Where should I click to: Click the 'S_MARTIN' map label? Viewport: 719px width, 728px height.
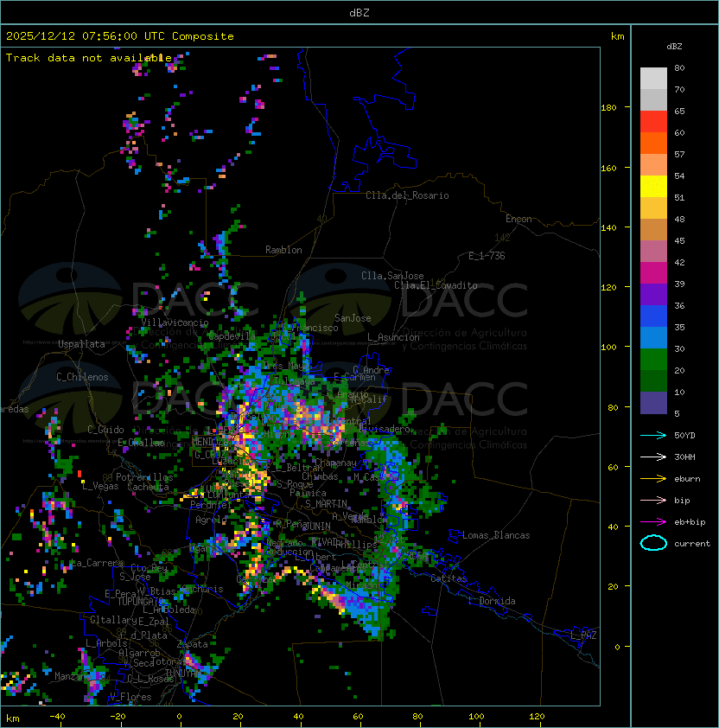327,504
